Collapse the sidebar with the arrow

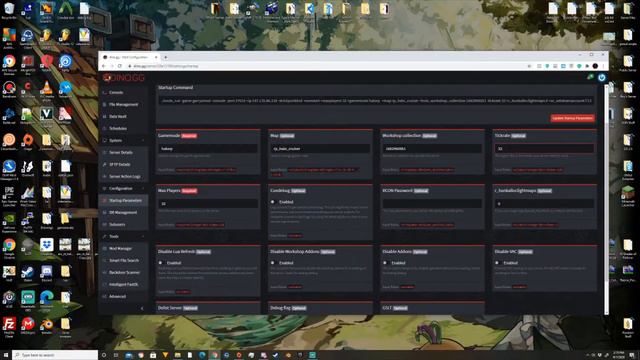[142, 308]
